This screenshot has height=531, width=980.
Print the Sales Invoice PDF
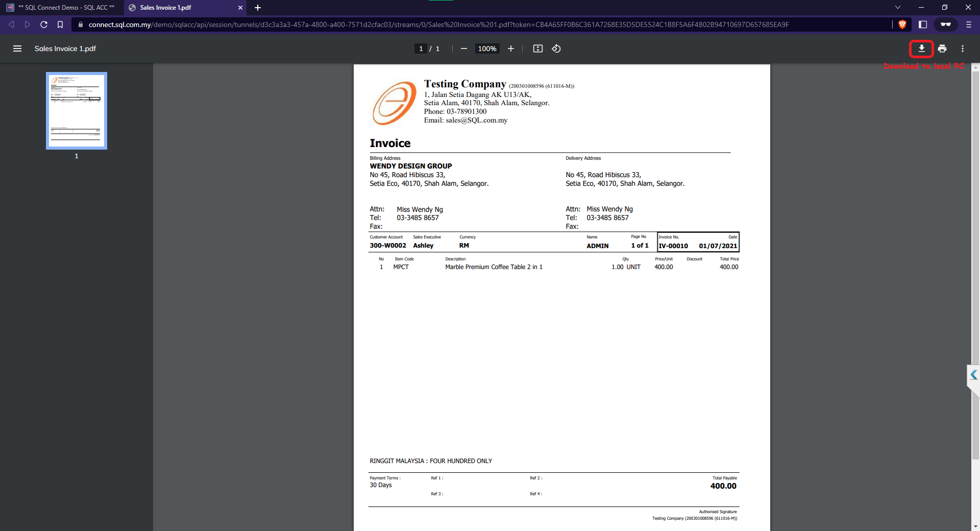click(x=942, y=49)
